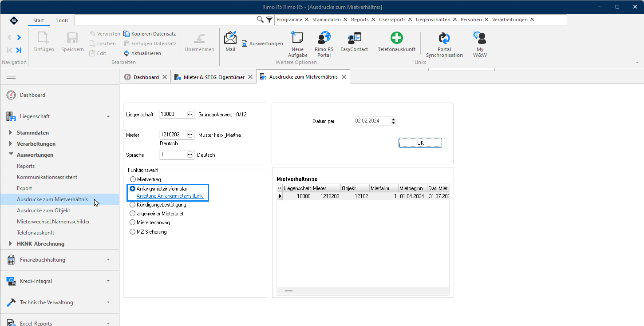This screenshot has width=644, height=326.
Task: Click the search magnifier icon
Action: pyautogui.click(x=261, y=20)
